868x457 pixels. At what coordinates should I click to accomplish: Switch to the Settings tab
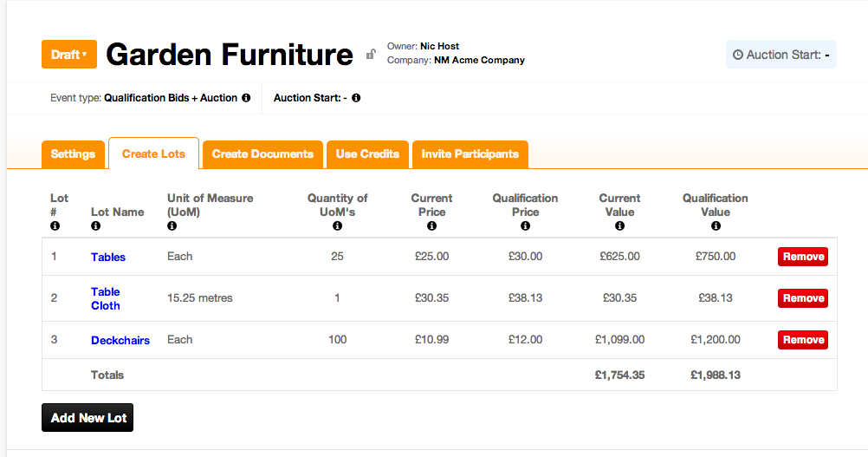(73, 154)
